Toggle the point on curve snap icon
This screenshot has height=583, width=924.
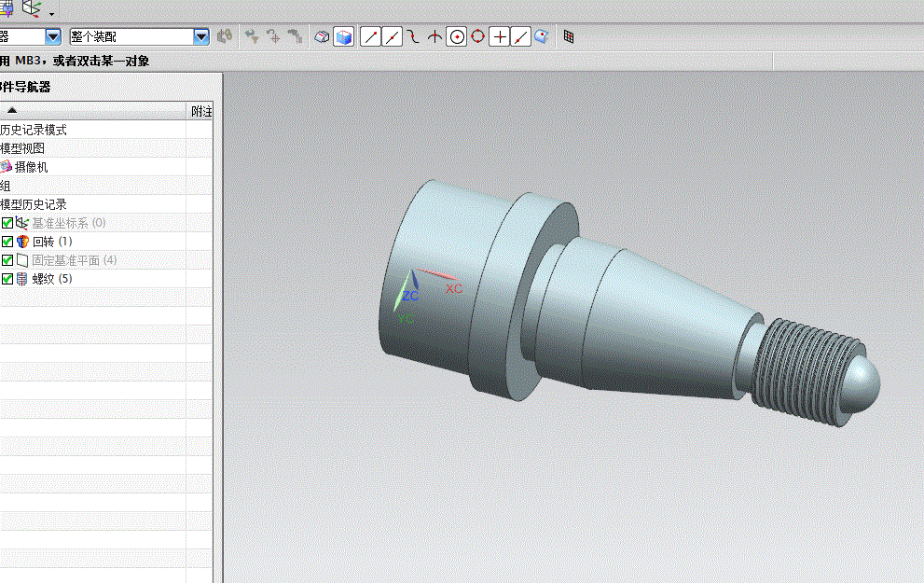pos(521,36)
